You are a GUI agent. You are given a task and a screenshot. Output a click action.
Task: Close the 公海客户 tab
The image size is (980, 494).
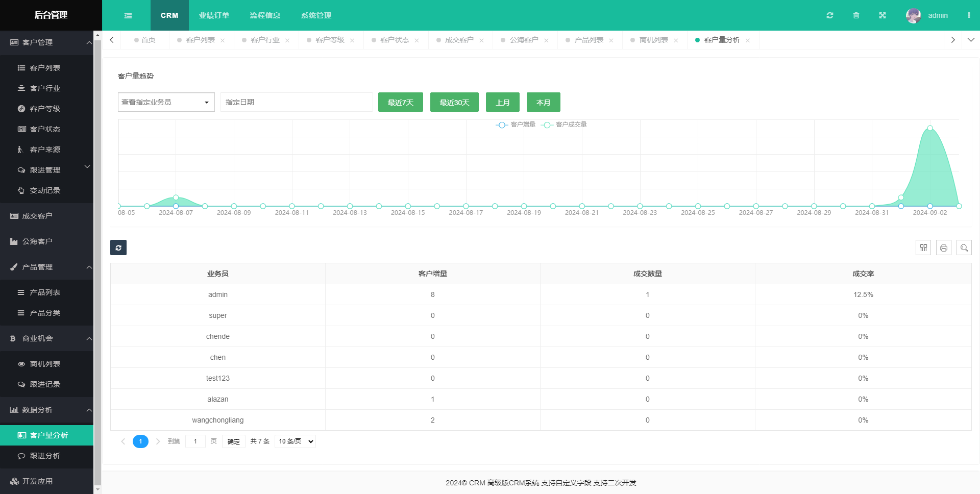tap(546, 40)
